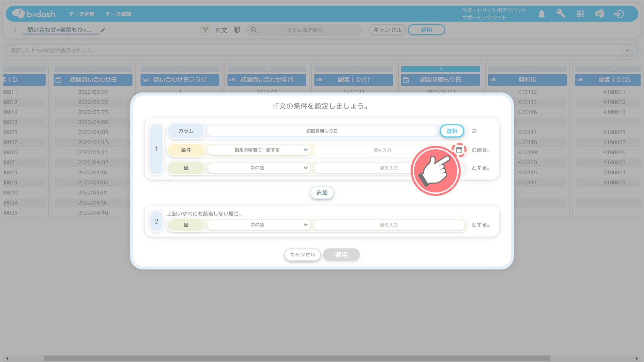644x362 pixels.
Task: Click the IF文 branch icon
Action: point(205,30)
